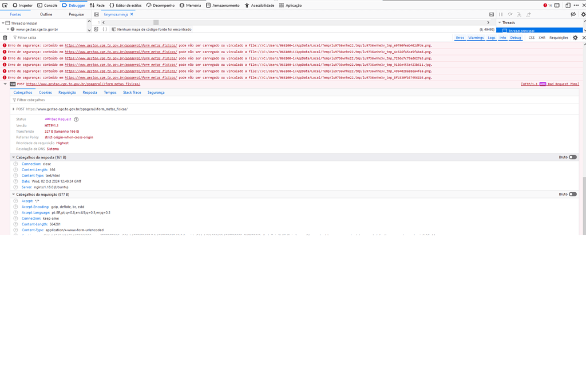Click the element picker icon

click(5, 5)
